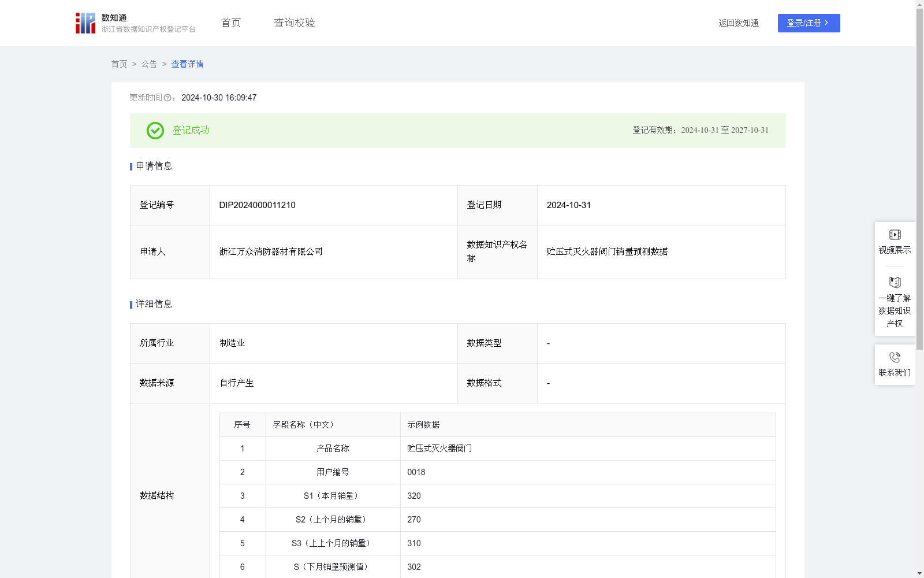Click the S2（上个月的销量） field cell

333,520
